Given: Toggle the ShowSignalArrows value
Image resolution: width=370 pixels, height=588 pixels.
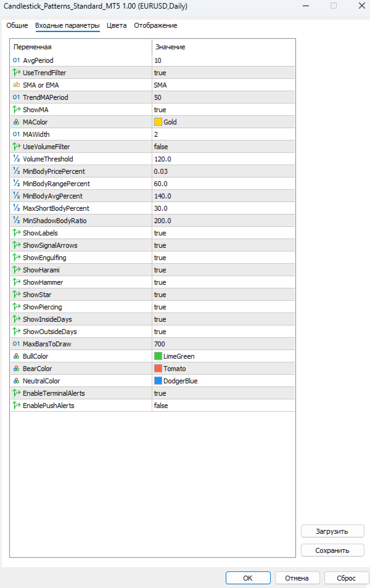Looking at the screenshot, I should 223,245.
